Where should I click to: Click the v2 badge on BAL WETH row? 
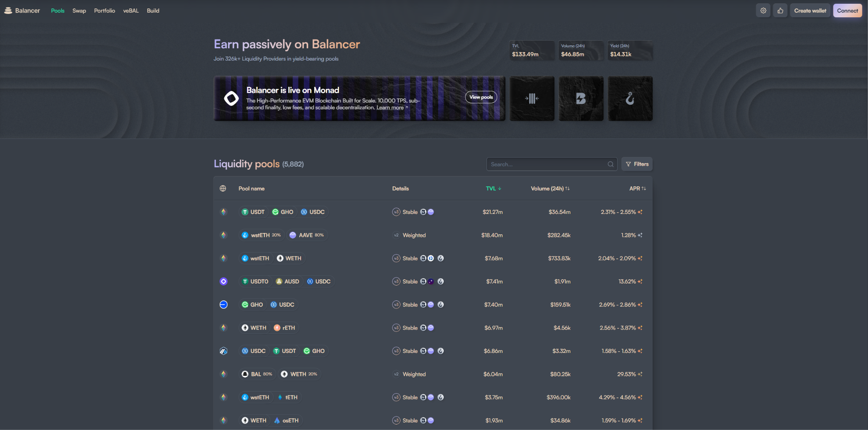point(396,374)
